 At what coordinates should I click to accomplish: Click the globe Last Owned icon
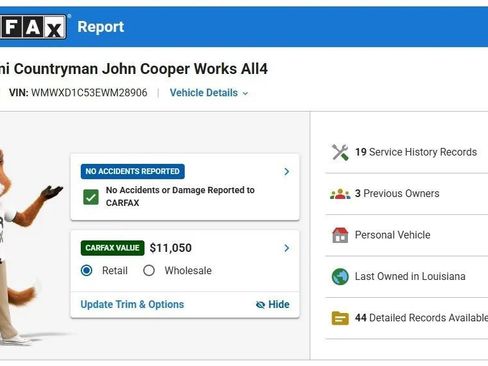[340, 276]
